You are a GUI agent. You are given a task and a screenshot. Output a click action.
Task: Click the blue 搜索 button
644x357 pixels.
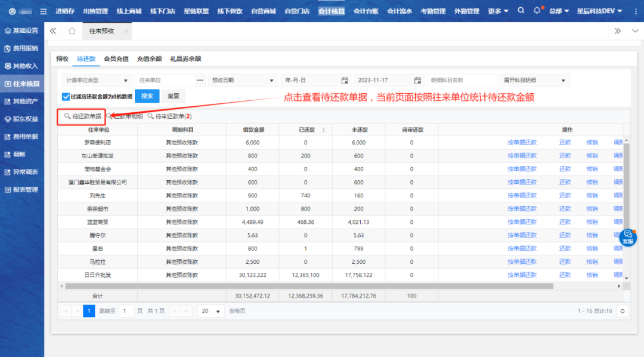coord(147,96)
